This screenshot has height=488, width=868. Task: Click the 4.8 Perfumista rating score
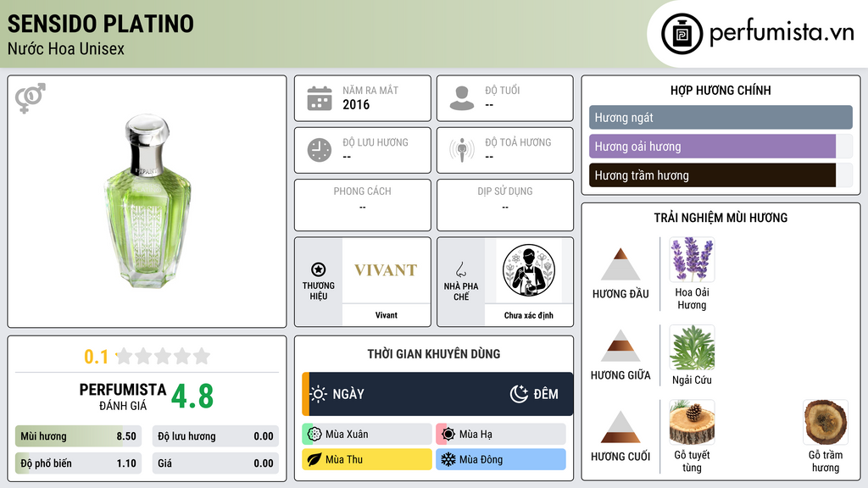pos(192,396)
